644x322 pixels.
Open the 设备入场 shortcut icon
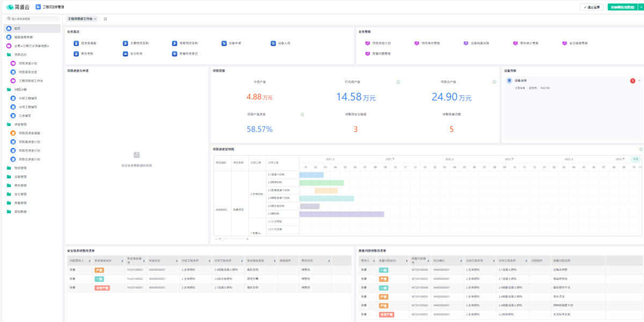click(273, 43)
